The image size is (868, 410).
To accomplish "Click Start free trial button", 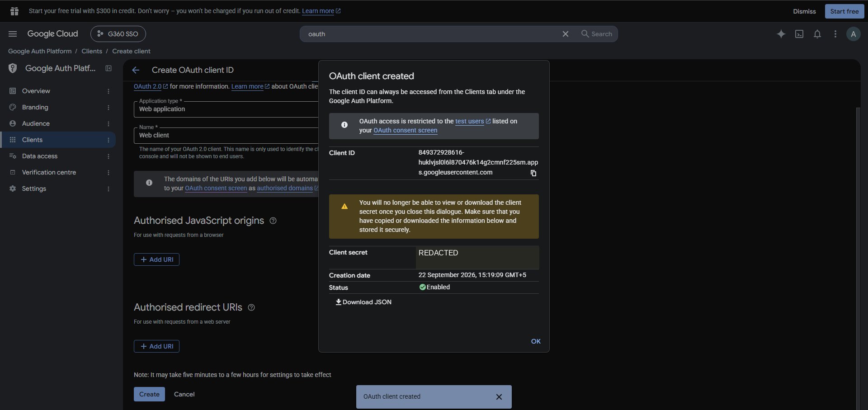I will (844, 11).
